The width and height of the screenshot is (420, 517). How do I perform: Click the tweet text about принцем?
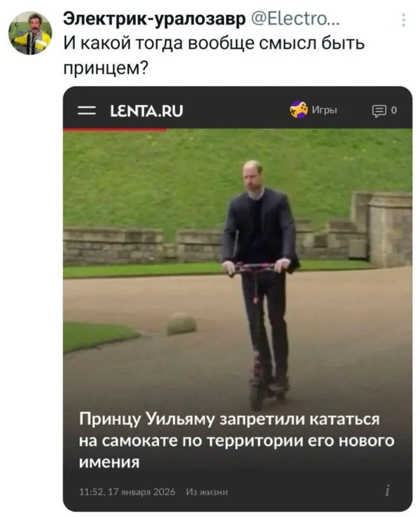(x=214, y=55)
